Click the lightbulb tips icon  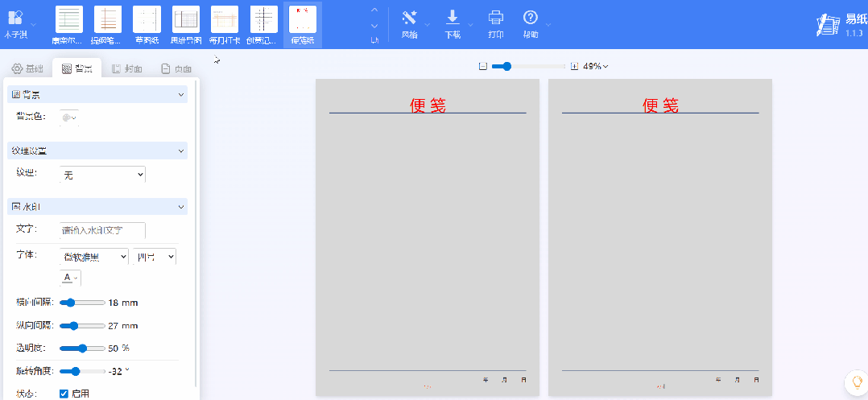(857, 382)
